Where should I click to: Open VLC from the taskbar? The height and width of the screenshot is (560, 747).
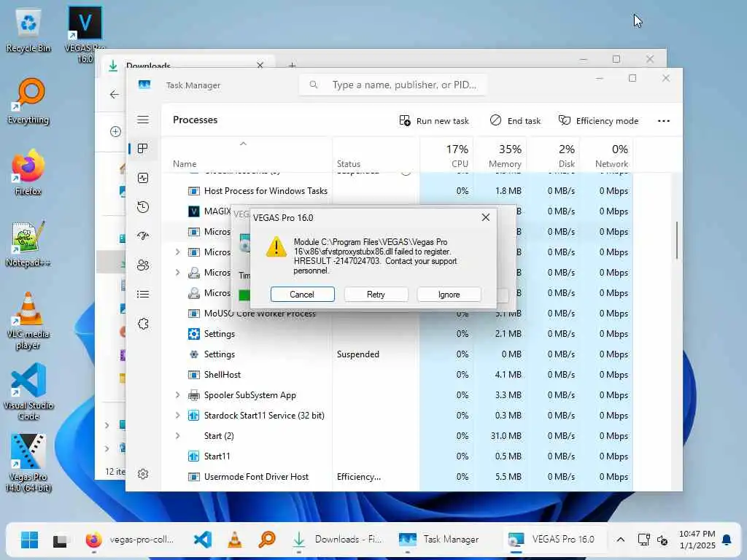234,540
